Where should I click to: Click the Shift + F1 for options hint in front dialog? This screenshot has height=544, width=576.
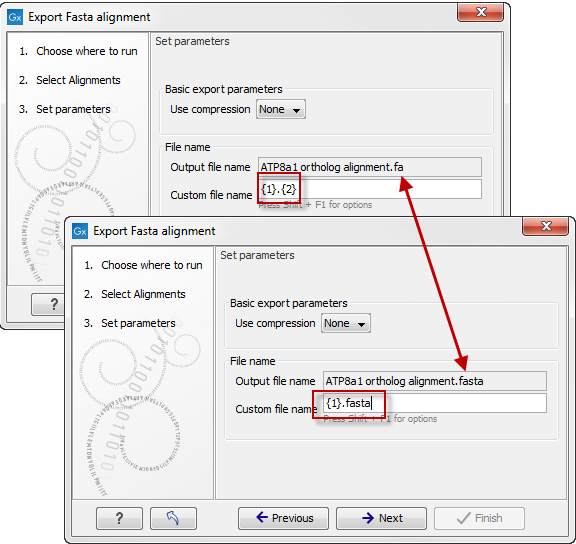(x=380, y=419)
